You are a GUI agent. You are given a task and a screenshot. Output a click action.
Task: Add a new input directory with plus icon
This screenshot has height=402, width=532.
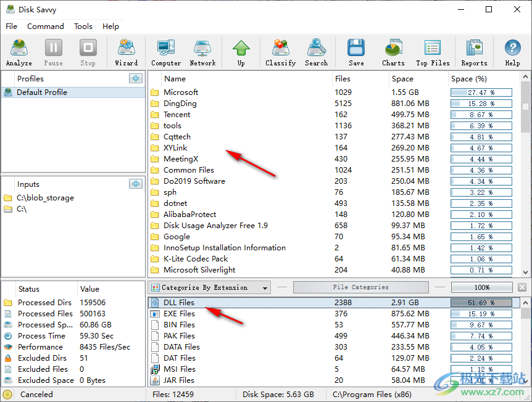coord(136,184)
